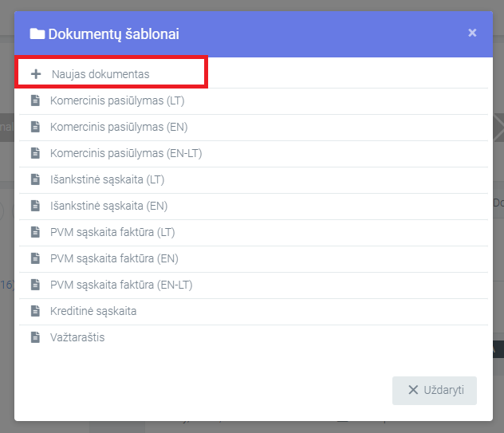Select Komercinis pasiūlymas (LT) text label

[117, 100]
